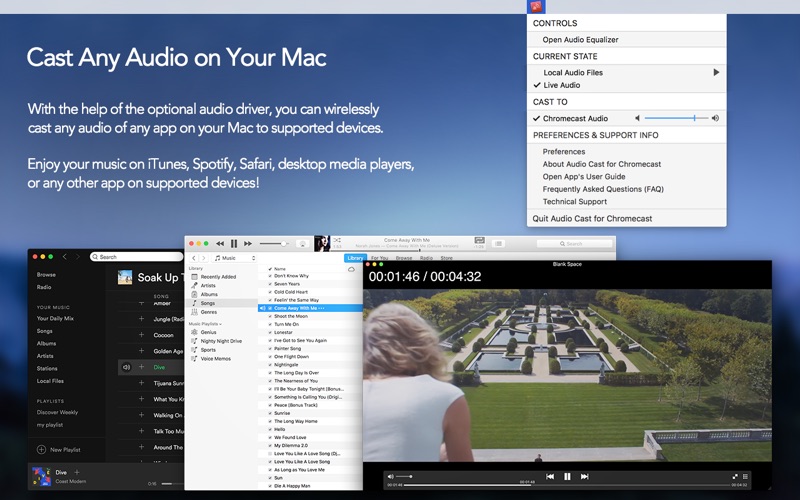Open Discover Weekly playlist in Spotify
Viewport: 800px width, 500px height.
click(x=57, y=412)
